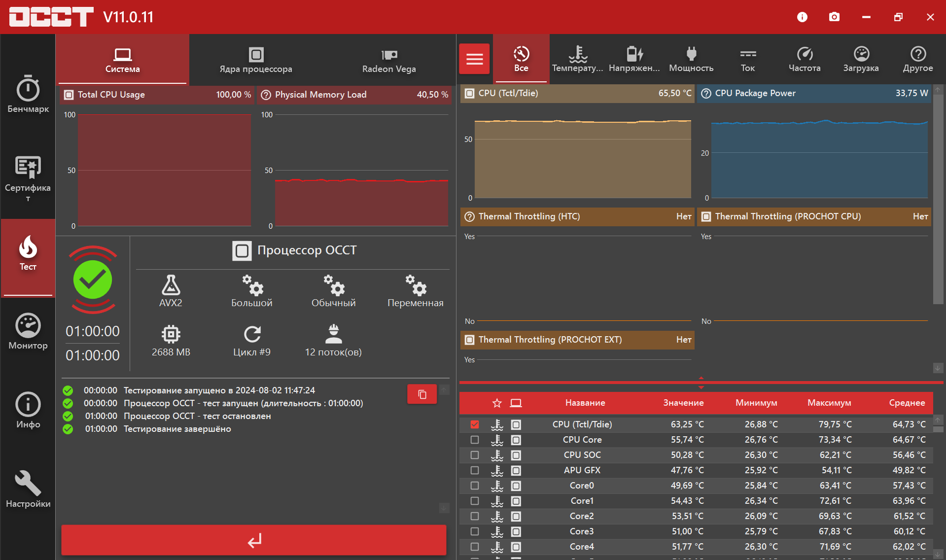This screenshot has height=560, width=946.
Task: Click the temperature icon in CPU Core row
Action: point(497,440)
